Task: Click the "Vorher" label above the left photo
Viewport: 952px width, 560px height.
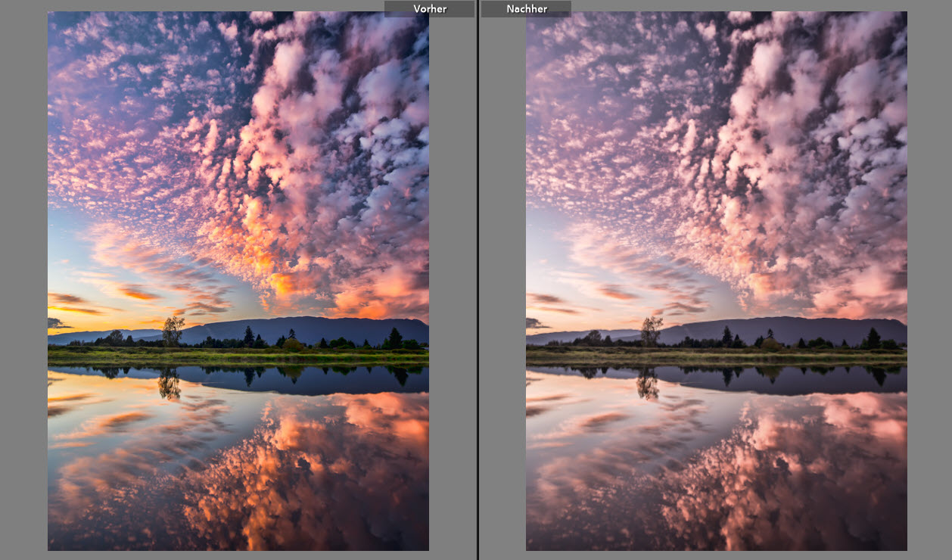Action: (430, 9)
